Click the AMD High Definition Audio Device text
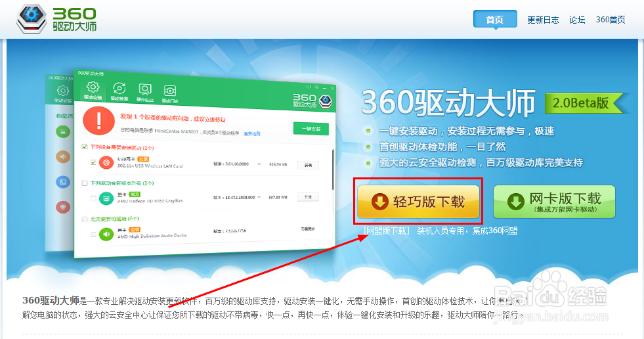 (152, 237)
